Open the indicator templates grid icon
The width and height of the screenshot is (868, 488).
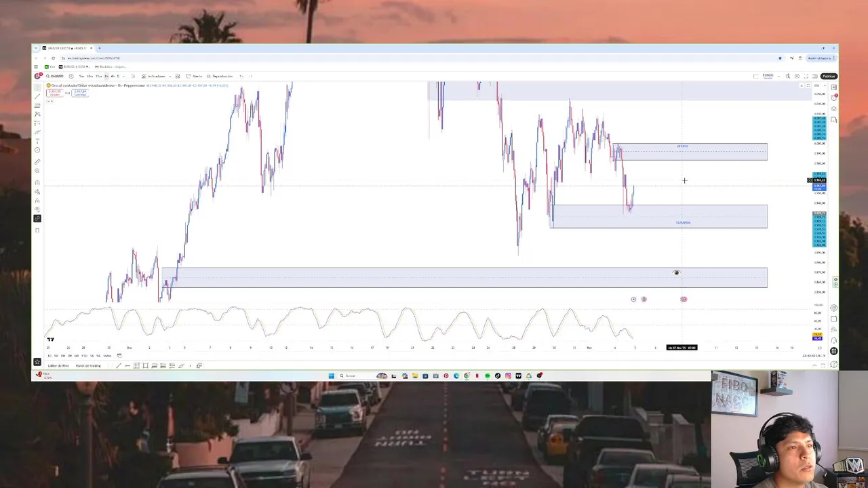[x=178, y=76]
